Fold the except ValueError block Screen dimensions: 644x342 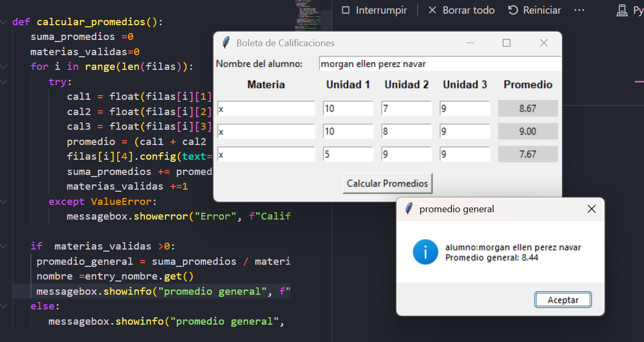[x=4, y=202]
